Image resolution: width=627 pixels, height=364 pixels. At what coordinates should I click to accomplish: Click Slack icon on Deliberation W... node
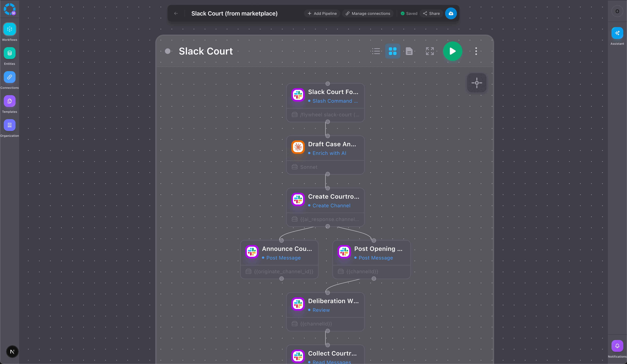click(x=298, y=304)
